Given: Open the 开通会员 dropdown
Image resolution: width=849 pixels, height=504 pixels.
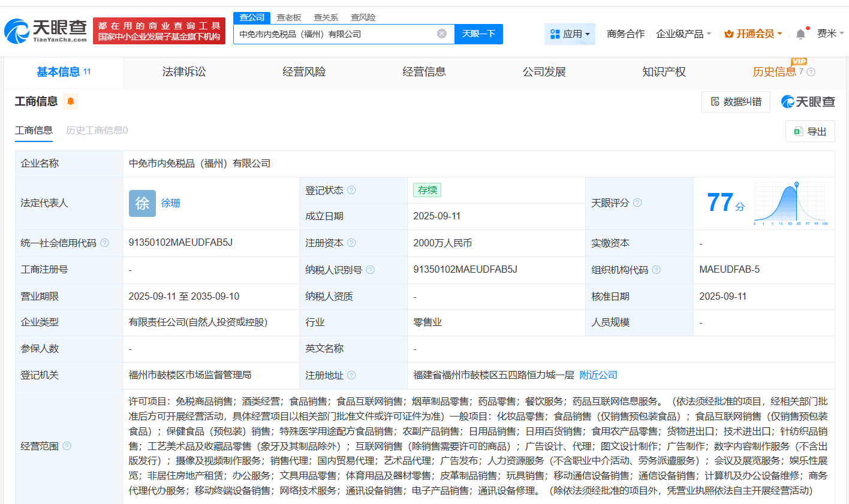Looking at the screenshot, I should click(753, 34).
